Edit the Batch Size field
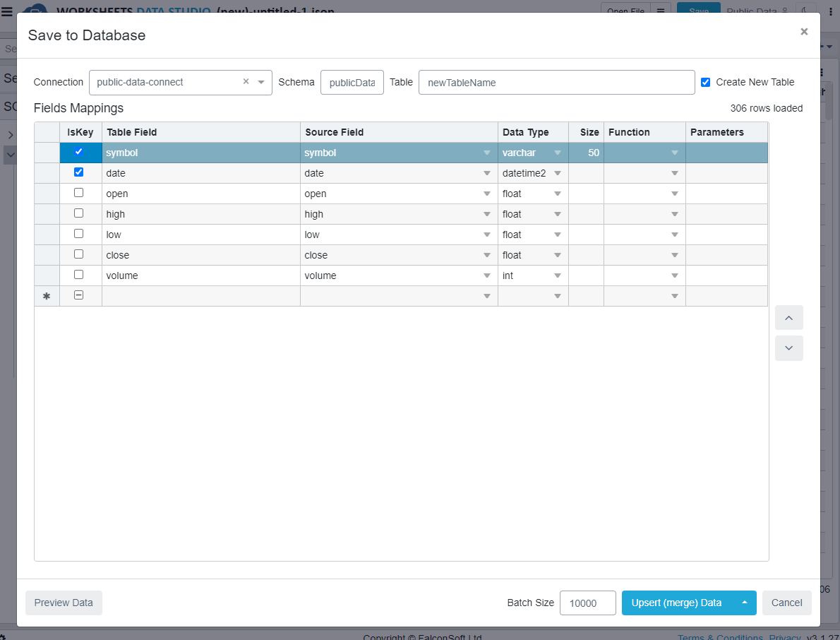The width and height of the screenshot is (840, 640). tap(588, 603)
